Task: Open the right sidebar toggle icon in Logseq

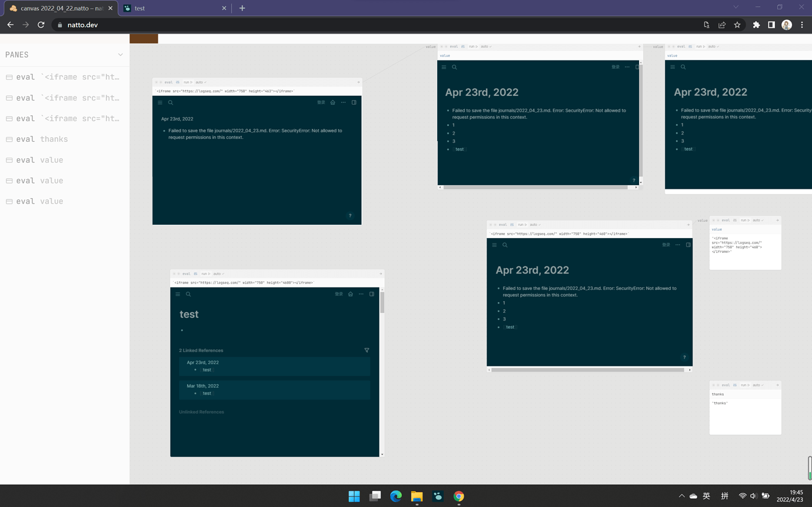Action: [x=354, y=102]
